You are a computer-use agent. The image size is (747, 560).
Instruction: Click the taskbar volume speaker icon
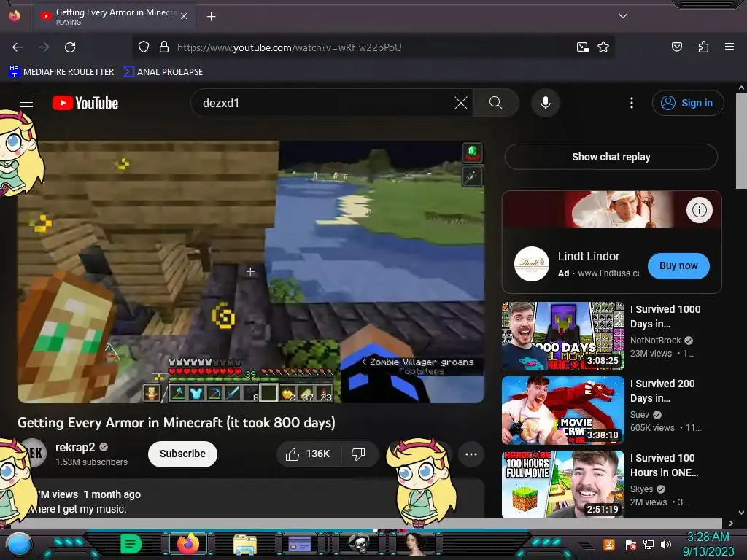coord(665,544)
